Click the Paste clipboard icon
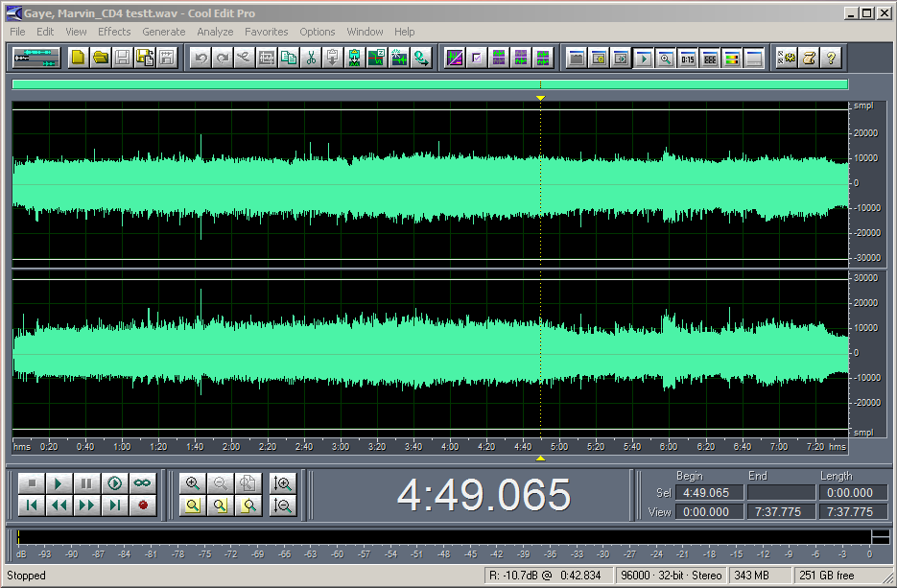Screen dimensions: 897x588 333,58
